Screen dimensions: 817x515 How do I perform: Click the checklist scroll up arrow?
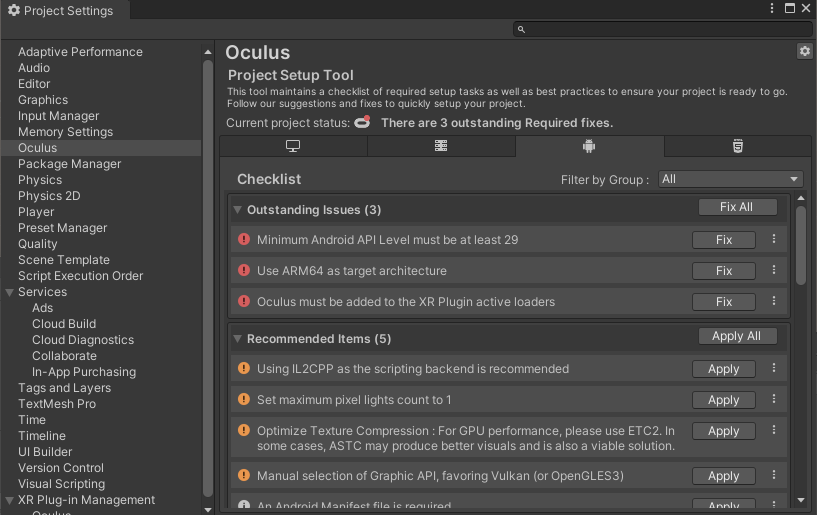[x=801, y=199]
